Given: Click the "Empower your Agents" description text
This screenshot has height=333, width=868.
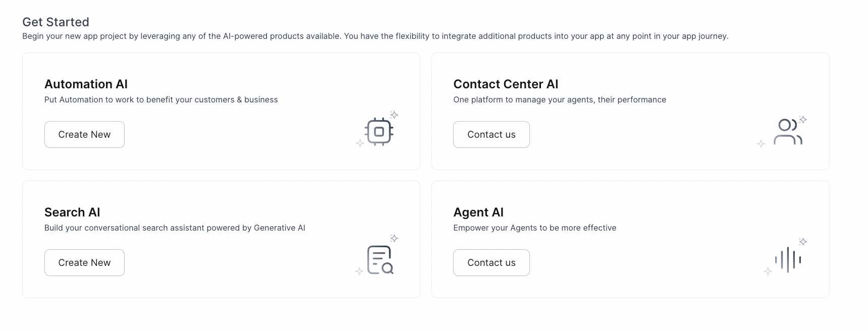Looking at the screenshot, I should click(x=534, y=228).
